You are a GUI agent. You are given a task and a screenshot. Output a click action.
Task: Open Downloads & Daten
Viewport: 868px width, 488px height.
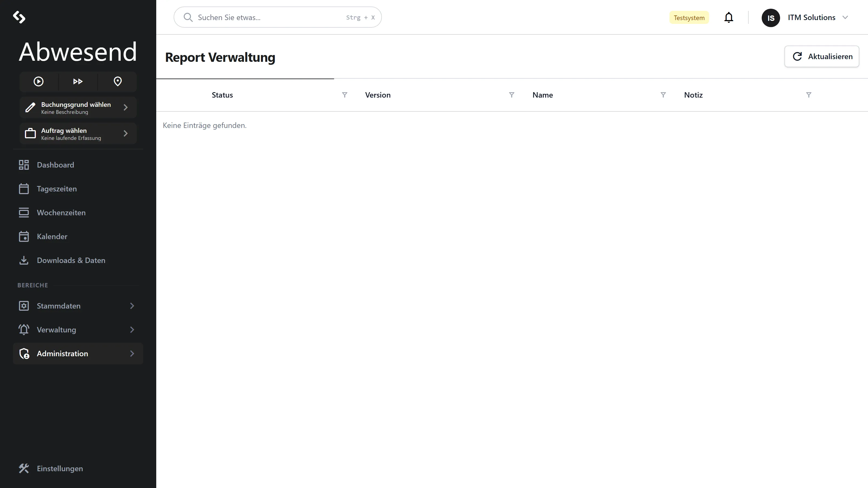[78, 261]
